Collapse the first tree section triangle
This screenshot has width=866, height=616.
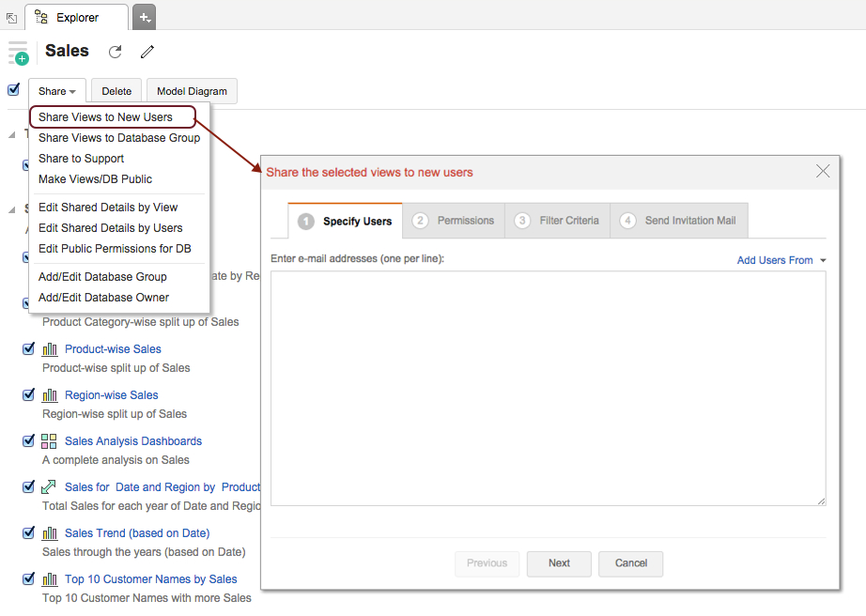tap(11, 134)
